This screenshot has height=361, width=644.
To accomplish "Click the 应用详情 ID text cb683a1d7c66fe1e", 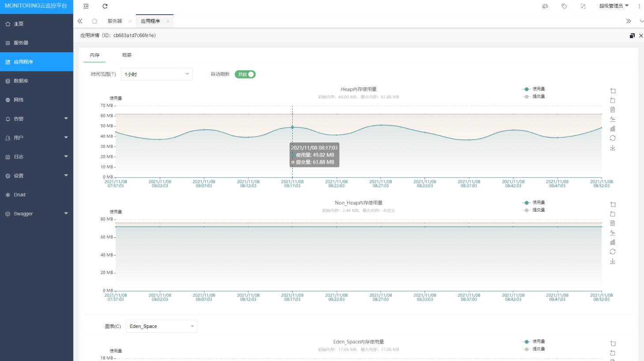I will pyautogui.click(x=135, y=35).
